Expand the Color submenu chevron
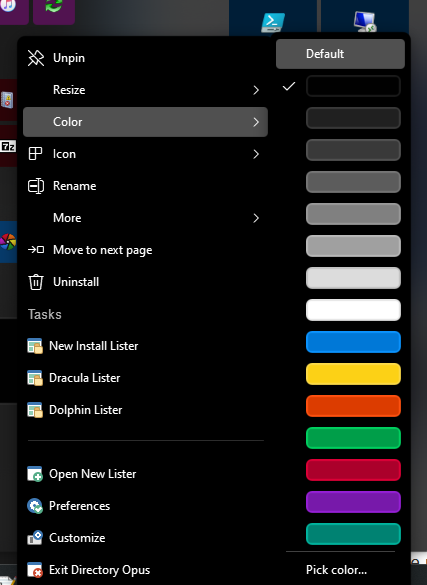Screen dimensions: 427x585 click(x=256, y=122)
